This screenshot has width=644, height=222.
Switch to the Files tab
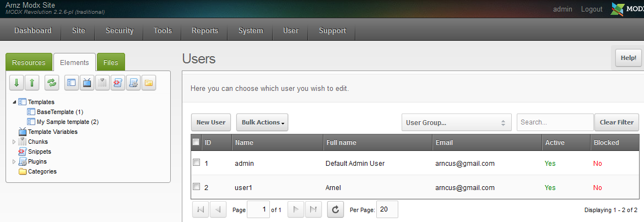pos(111,63)
